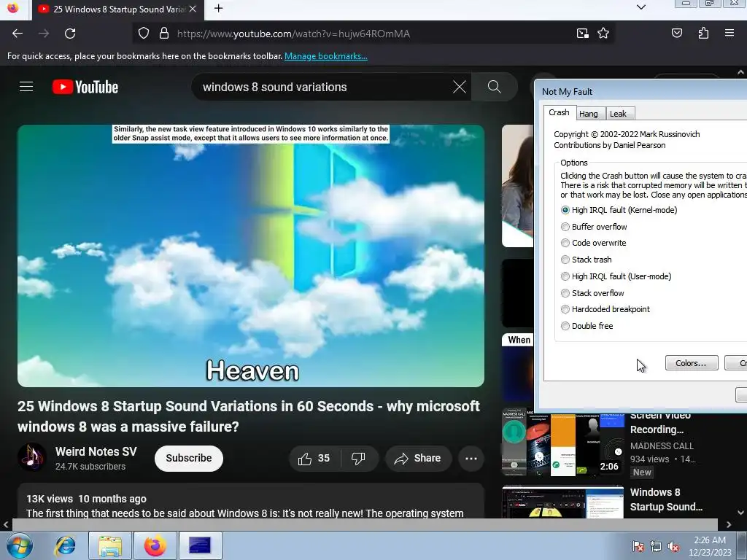Open a new tab with the plus icon

point(218,9)
